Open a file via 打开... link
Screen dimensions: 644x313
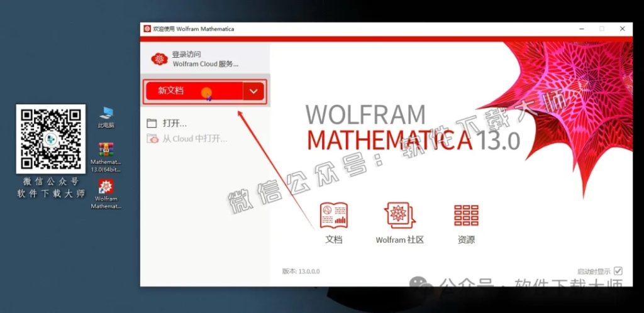pos(175,123)
